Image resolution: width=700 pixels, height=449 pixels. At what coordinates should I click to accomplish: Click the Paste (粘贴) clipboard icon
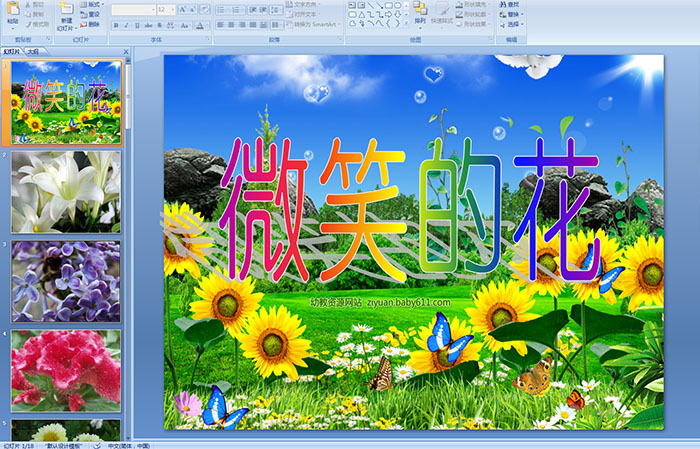pyautogui.click(x=13, y=8)
